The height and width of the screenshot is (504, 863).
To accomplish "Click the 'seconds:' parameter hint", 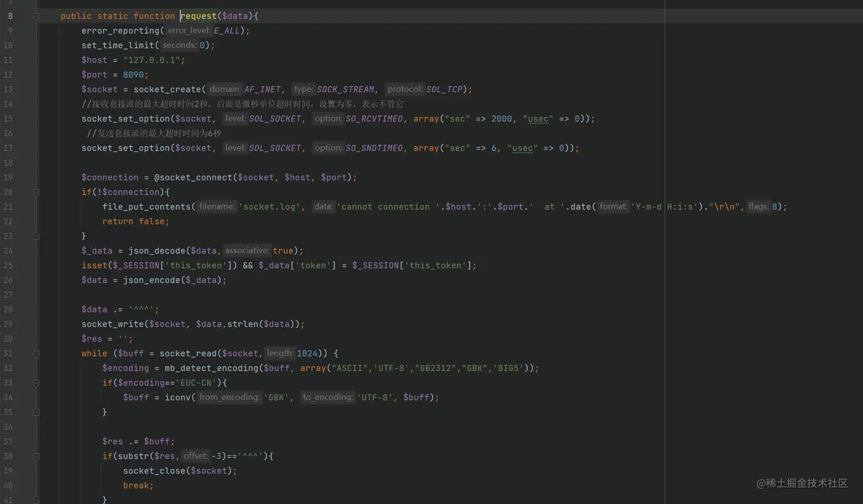I will click(x=179, y=45).
